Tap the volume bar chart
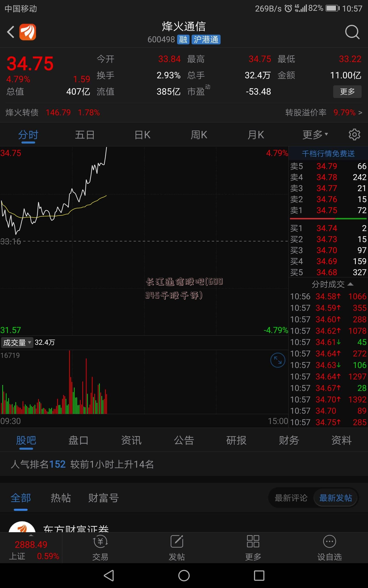This screenshot has width=368, height=588. [x=144, y=382]
